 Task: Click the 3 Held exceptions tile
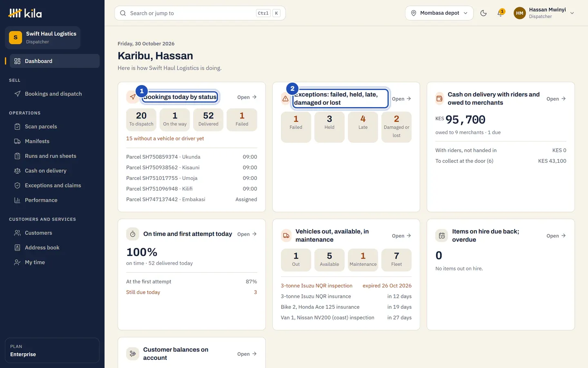tap(330, 127)
